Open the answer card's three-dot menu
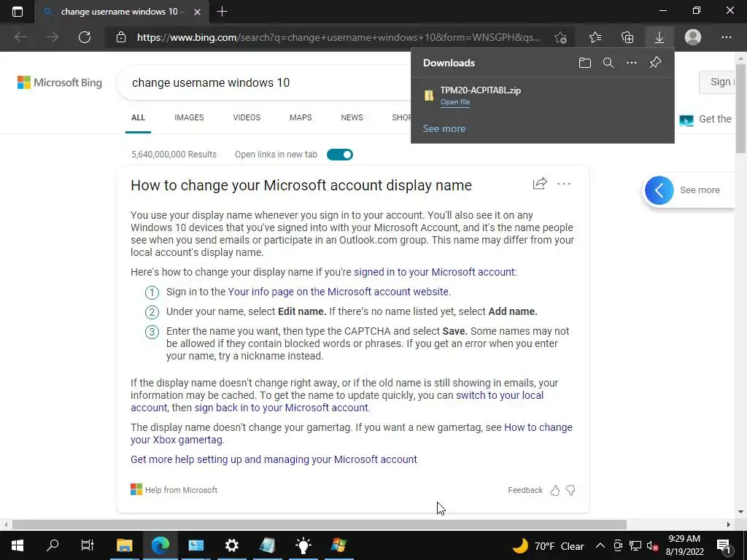 pyautogui.click(x=564, y=184)
